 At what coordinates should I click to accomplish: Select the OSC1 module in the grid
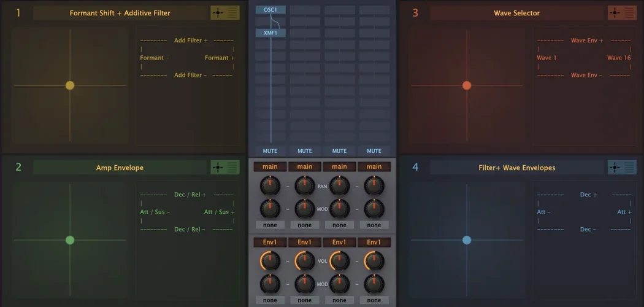tap(270, 10)
